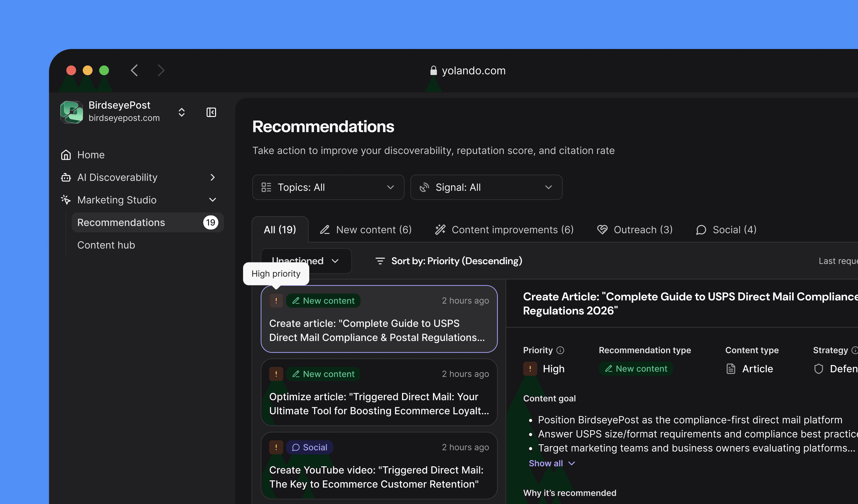Click the sort filter icon

pyautogui.click(x=380, y=261)
